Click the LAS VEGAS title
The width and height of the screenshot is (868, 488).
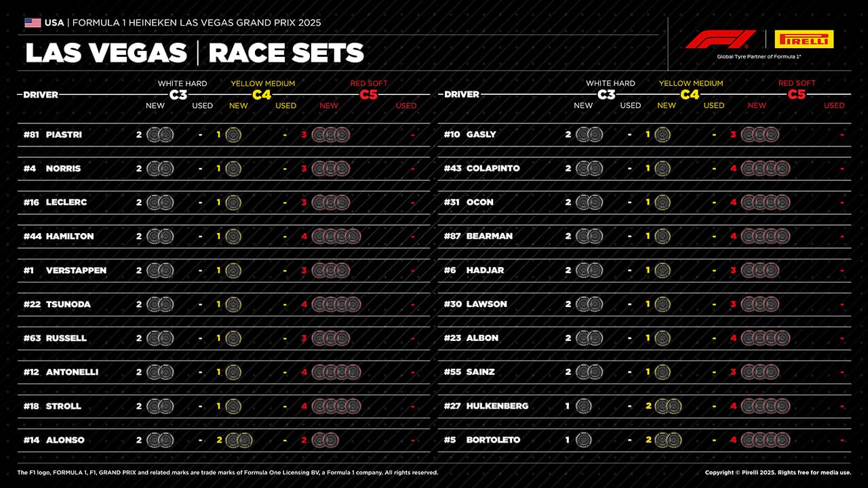click(106, 53)
